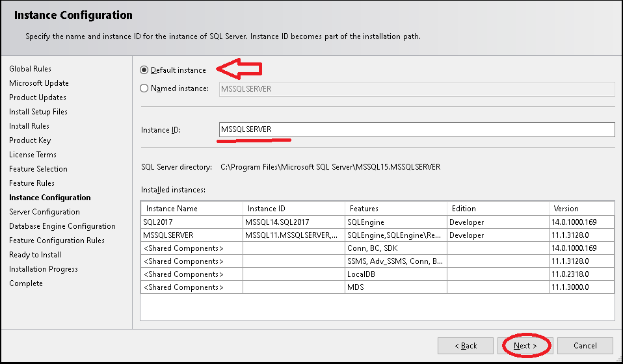Click the SSMS, Adv_SSMS features cell
Viewport: 623px width, 364px height.
(396, 261)
